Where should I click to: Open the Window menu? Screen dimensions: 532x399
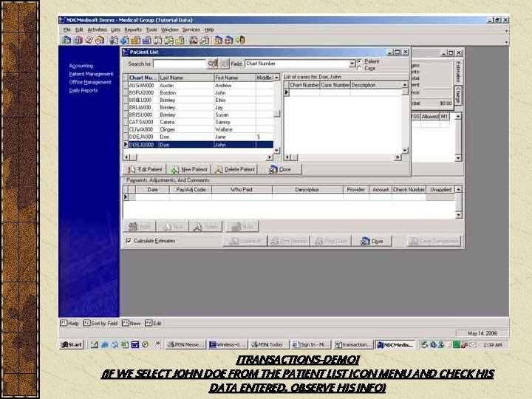click(x=169, y=30)
